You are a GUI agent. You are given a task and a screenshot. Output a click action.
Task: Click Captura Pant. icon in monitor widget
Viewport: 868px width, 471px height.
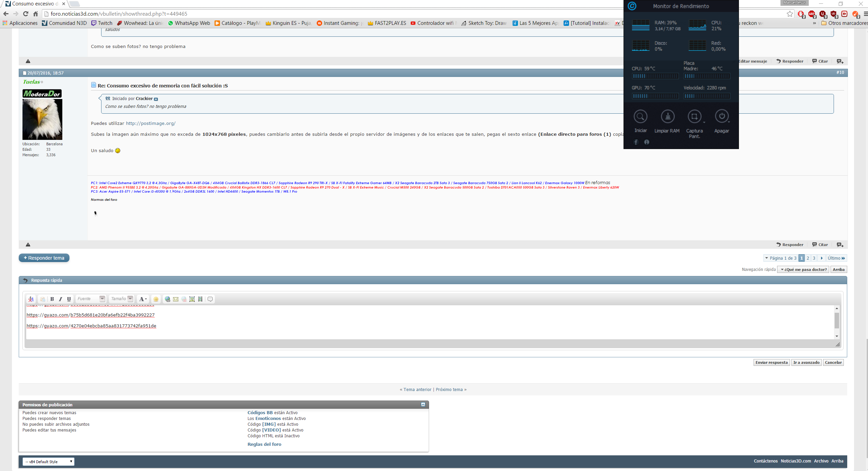pyautogui.click(x=694, y=117)
